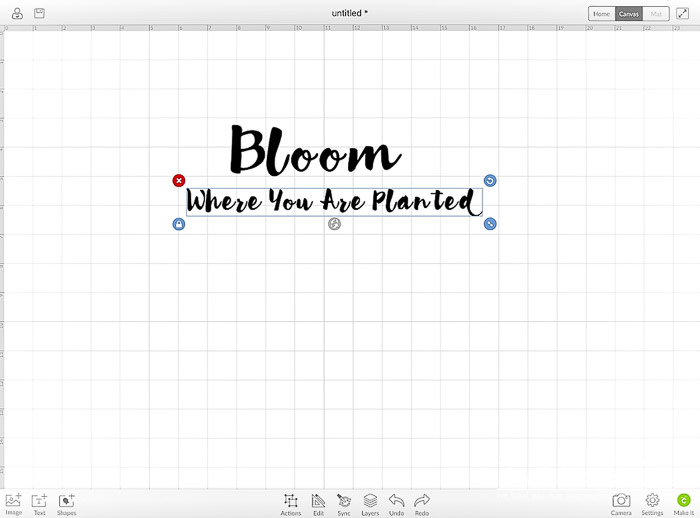Open the Camera tool

click(x=621, y=501)
